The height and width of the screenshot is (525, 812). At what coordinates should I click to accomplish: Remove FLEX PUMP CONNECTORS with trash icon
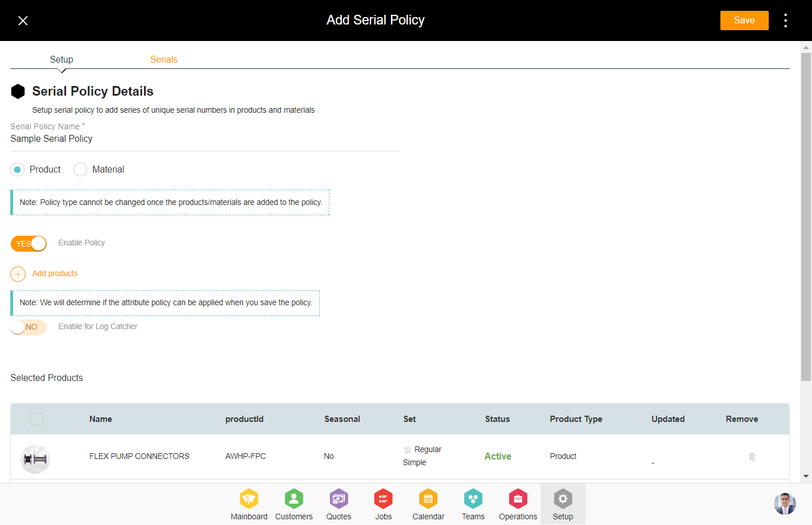pos(752,457)
